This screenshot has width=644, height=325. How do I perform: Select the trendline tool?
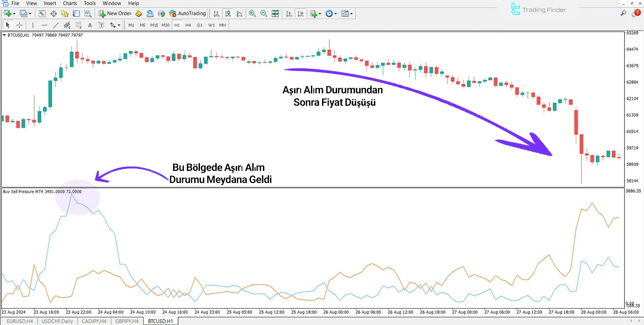tap(56, 25)
